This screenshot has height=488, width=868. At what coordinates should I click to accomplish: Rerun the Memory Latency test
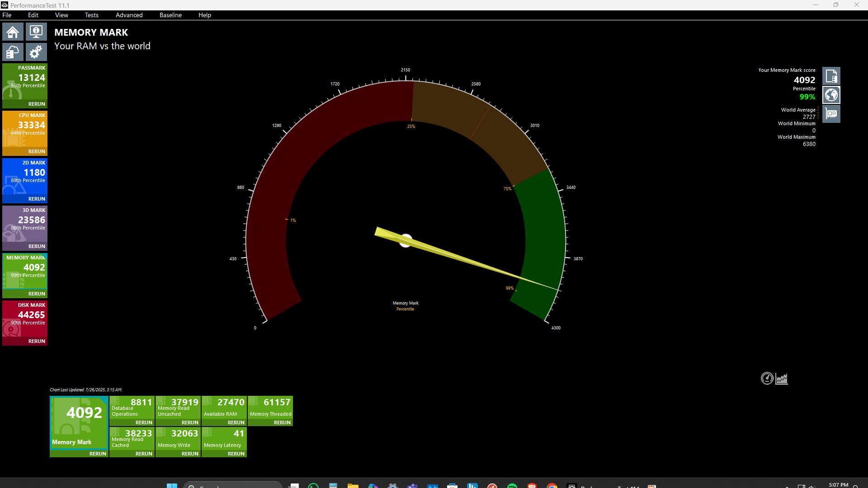point(236,454)
